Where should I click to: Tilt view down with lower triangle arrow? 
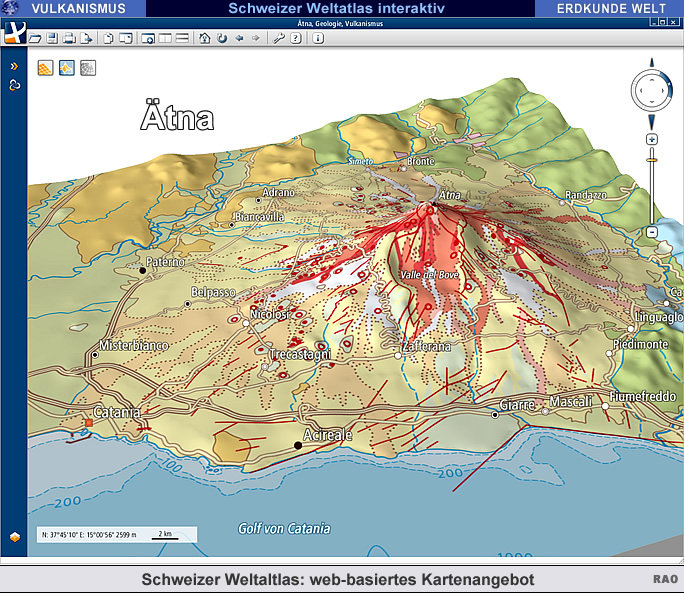click(652, 121)
